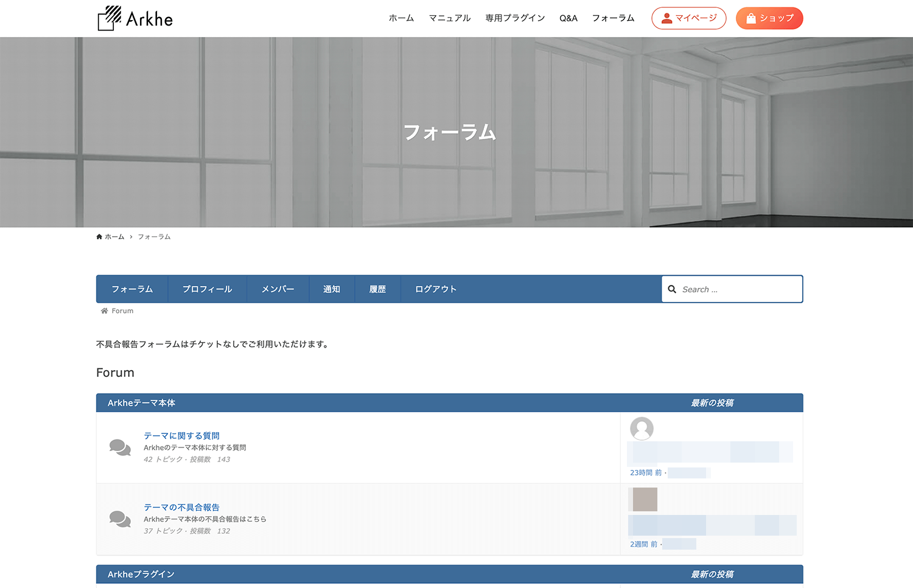Screen dimensions: 913x588
Task: Open the メンバー tab
Action: tap(278, 289)
